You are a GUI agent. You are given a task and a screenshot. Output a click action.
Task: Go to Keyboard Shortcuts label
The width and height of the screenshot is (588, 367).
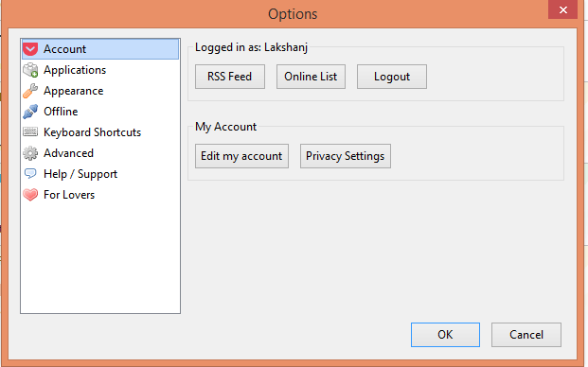92,132
